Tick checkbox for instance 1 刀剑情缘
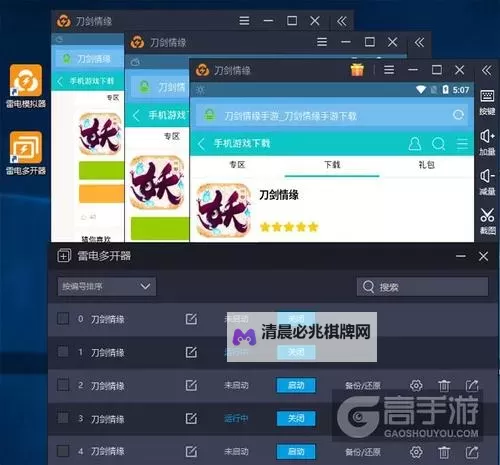 [63, 351]
